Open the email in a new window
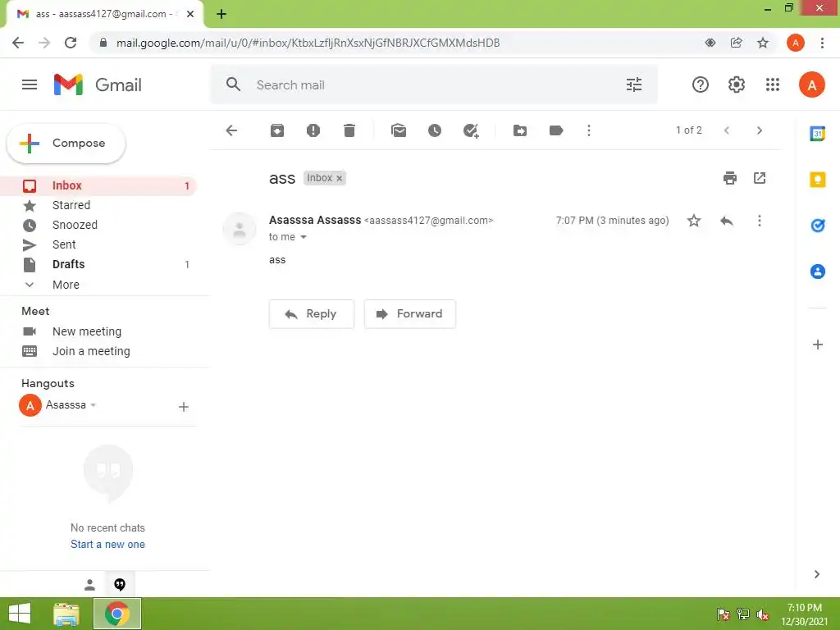 [760, 178]
